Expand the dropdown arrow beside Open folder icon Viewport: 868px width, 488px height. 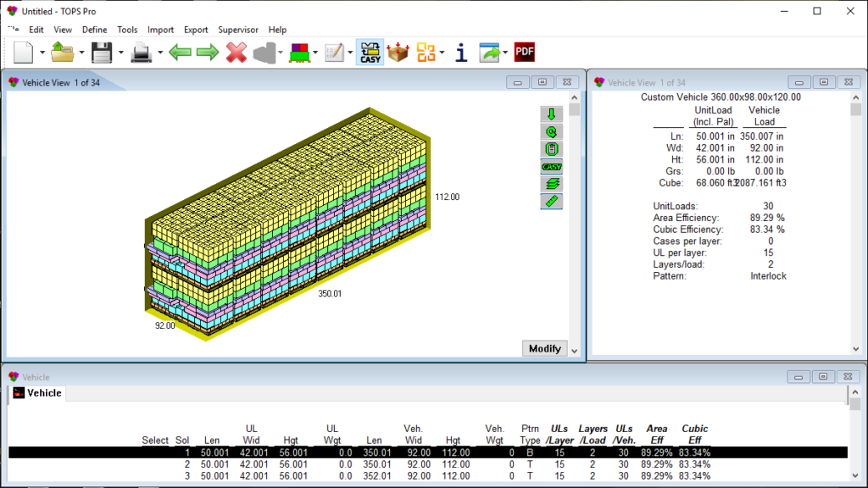(81, 53)
